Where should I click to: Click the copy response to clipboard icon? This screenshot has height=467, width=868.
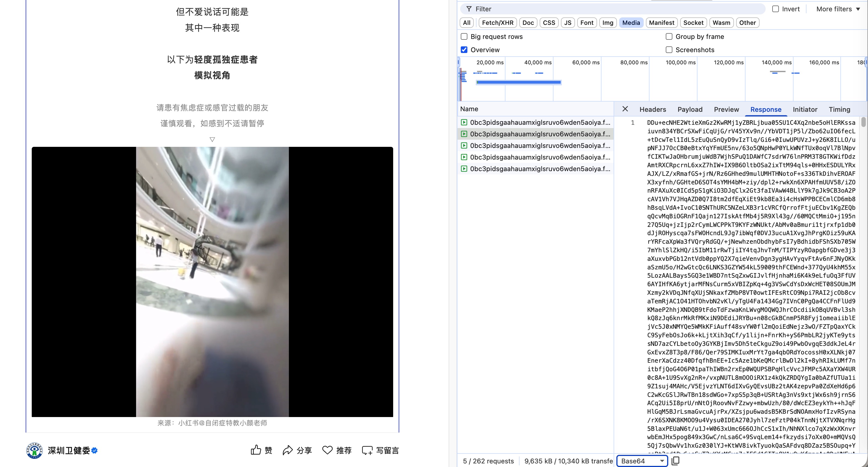[x=676, y=461]
